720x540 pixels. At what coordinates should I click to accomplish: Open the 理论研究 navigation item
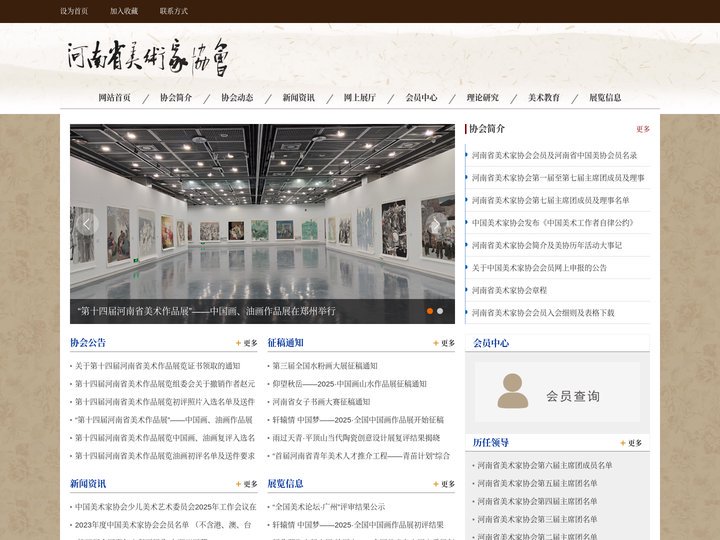pos(483,97)
